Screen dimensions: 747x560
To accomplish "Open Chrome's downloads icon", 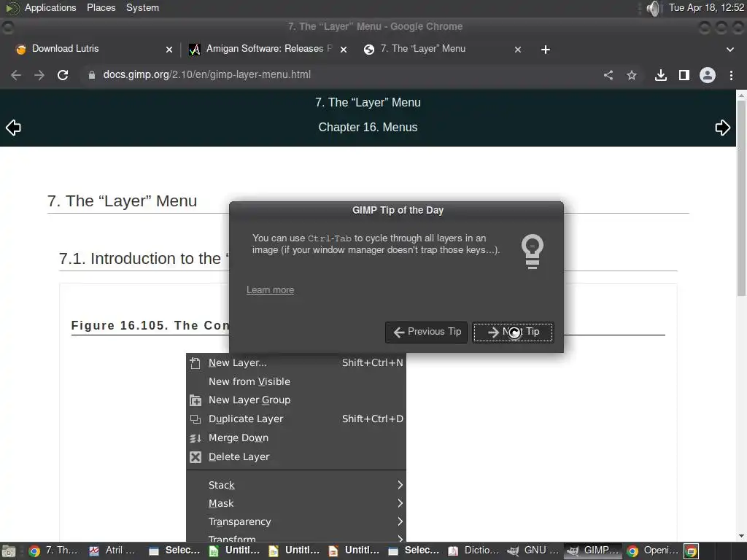I will point(661,75).
